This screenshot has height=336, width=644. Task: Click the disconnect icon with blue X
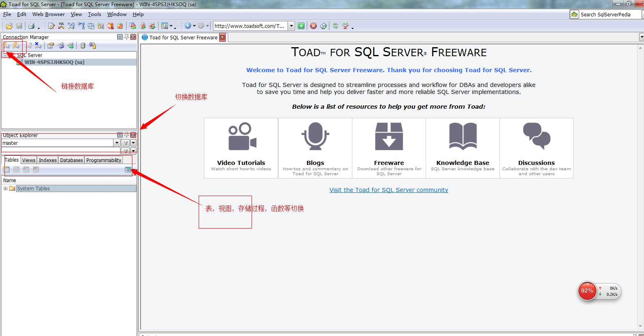coord(38,46)
